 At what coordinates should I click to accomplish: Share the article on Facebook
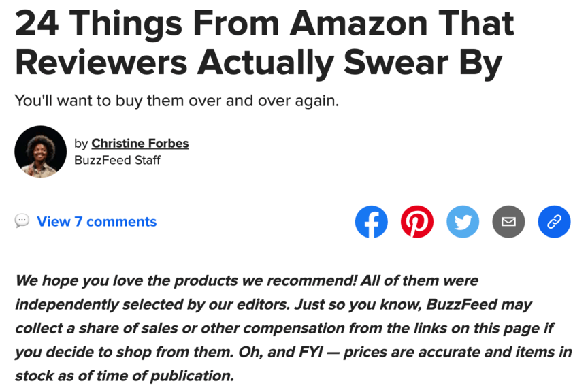pos(372,222)
